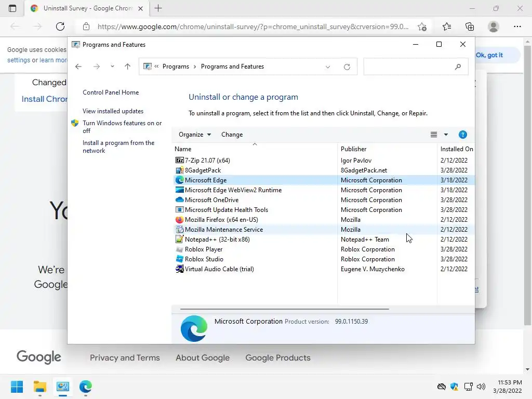Viewport: 532px width, 399px height.
Task: Reload the page in the Edge browser
Action: (x=60, y=26)
